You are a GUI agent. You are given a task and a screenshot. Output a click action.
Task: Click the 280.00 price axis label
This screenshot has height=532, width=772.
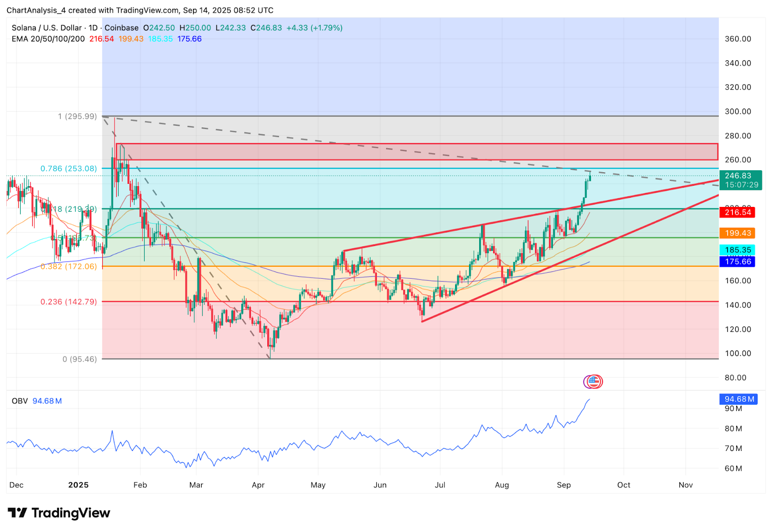(738, 136)
